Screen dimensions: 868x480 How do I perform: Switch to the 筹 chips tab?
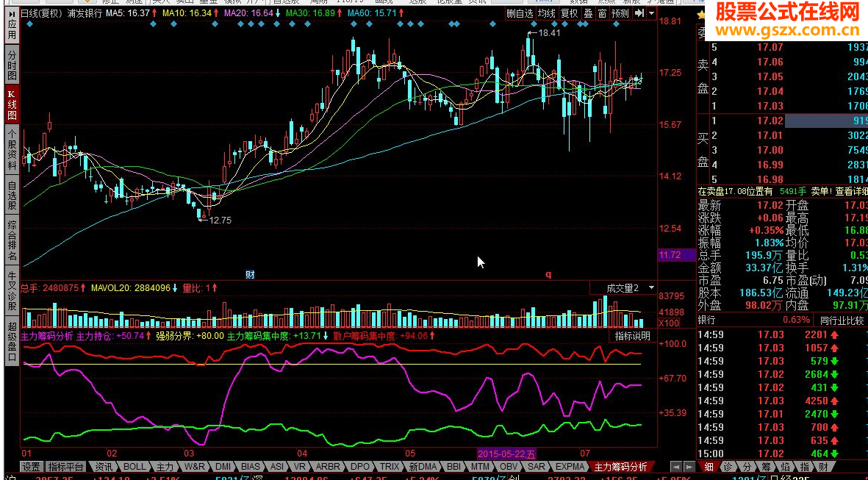coord(766,467)
